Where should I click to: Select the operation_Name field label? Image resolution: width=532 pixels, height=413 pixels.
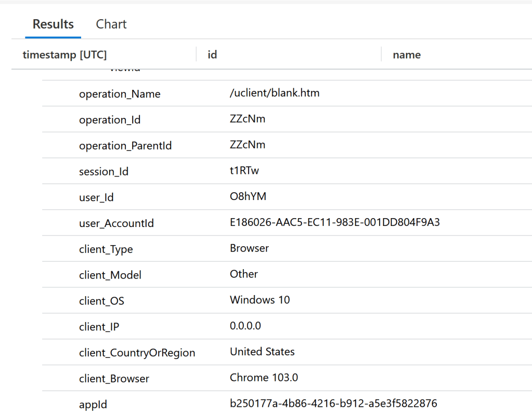click(x=120, y=94)
